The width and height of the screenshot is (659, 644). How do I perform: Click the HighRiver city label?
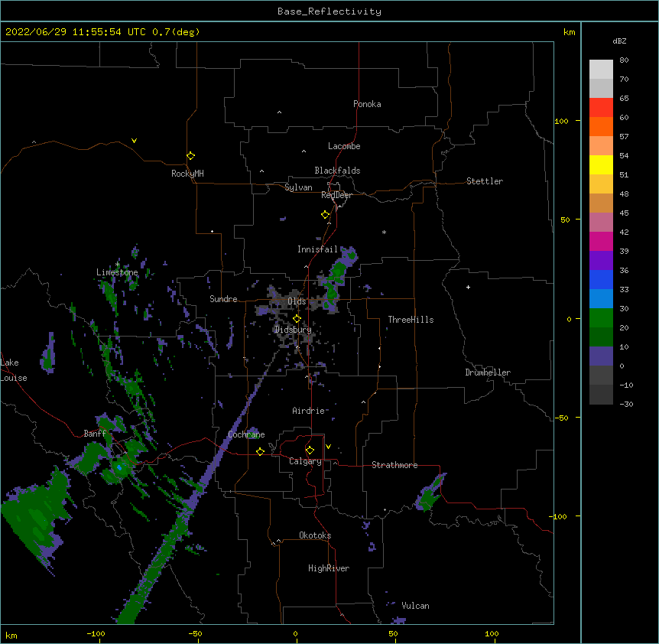click(x=329, y=568)
